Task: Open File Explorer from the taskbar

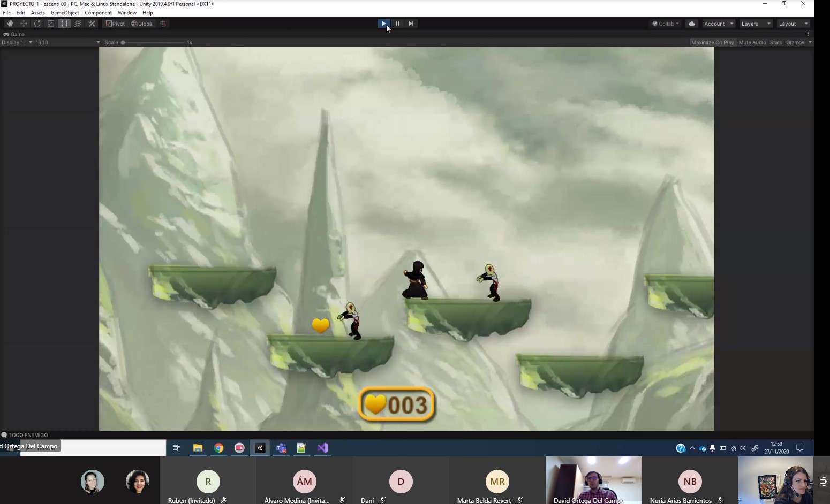Action: pos(198,448)
